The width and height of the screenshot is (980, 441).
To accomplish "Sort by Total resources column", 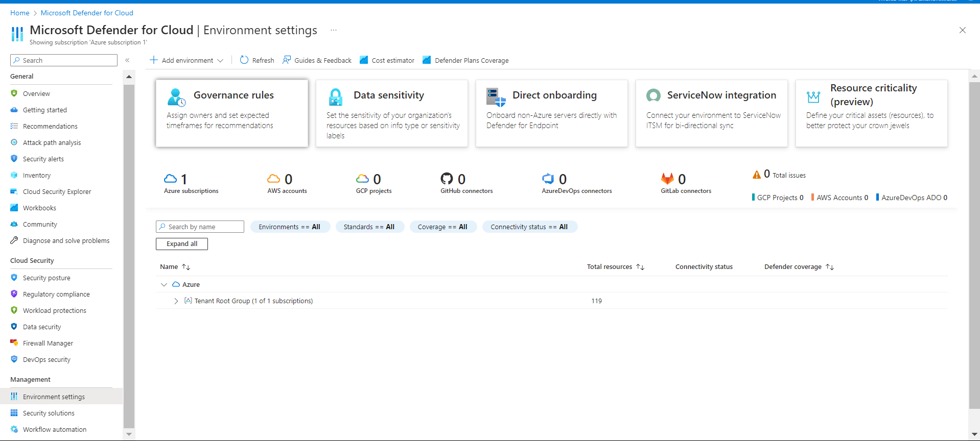I will (x=616, y=266).
